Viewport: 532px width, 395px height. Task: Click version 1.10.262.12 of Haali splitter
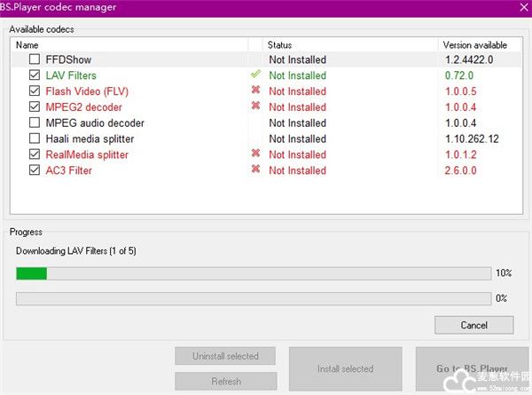(472, 138)
